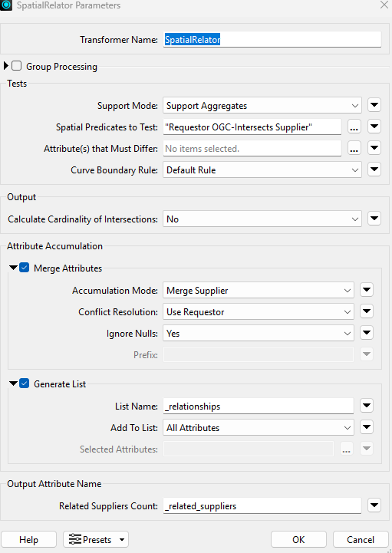This screenshot has height=553, width=392.
Task: Open the Support Mode dropdown
Action: [x=262, y=105]
